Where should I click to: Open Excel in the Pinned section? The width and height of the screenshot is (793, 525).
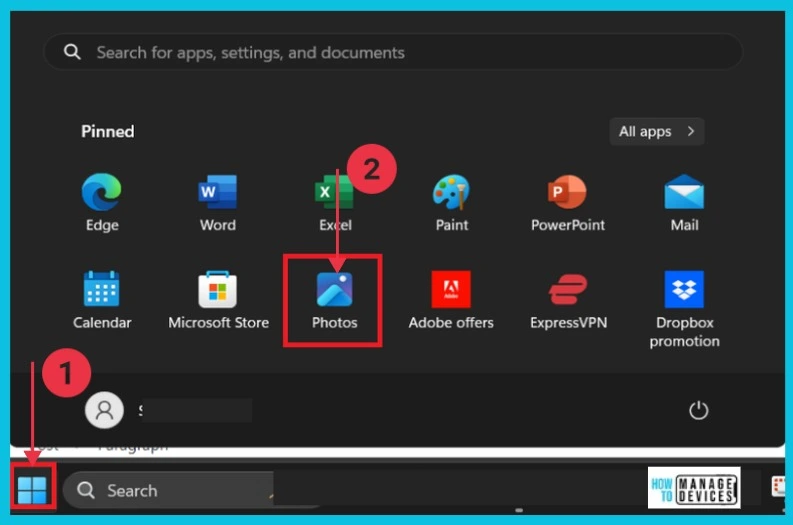(x=335, y=202)
